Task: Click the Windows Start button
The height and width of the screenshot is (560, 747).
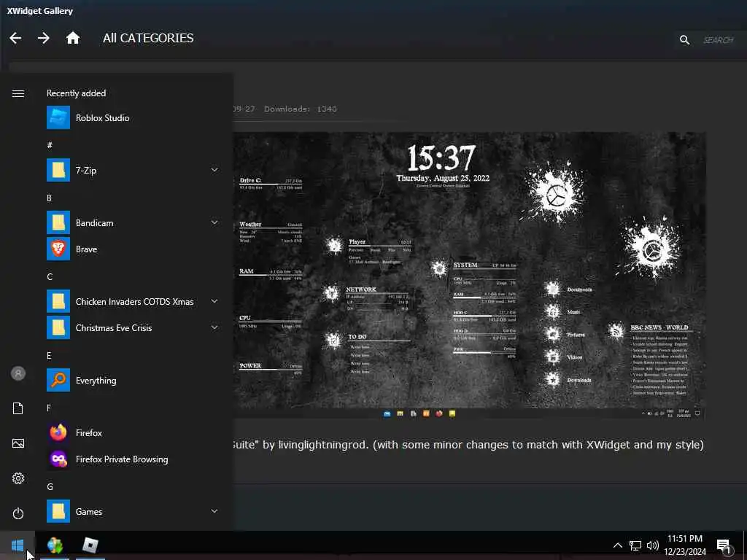Action: coord(18,545)
